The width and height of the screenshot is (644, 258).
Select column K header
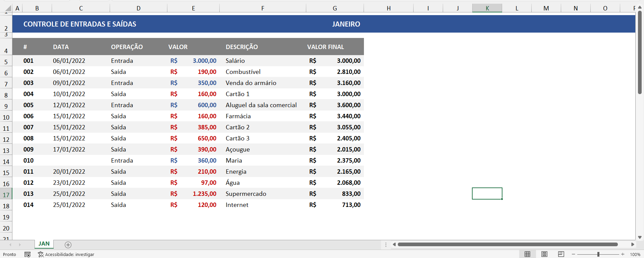487,8
